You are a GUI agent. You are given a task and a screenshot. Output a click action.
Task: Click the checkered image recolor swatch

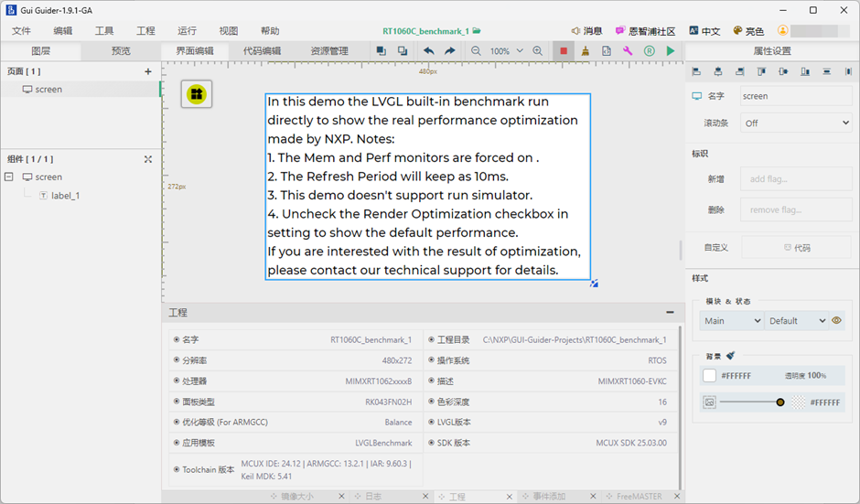(798, 402)
